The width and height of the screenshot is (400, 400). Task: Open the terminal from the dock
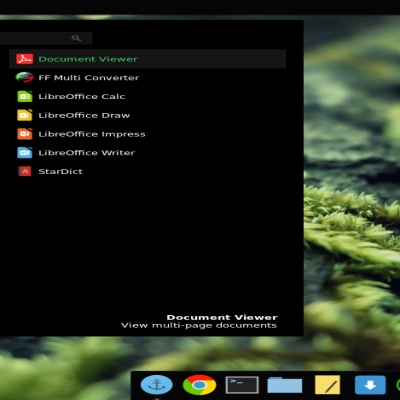click(x=242, y=385)
